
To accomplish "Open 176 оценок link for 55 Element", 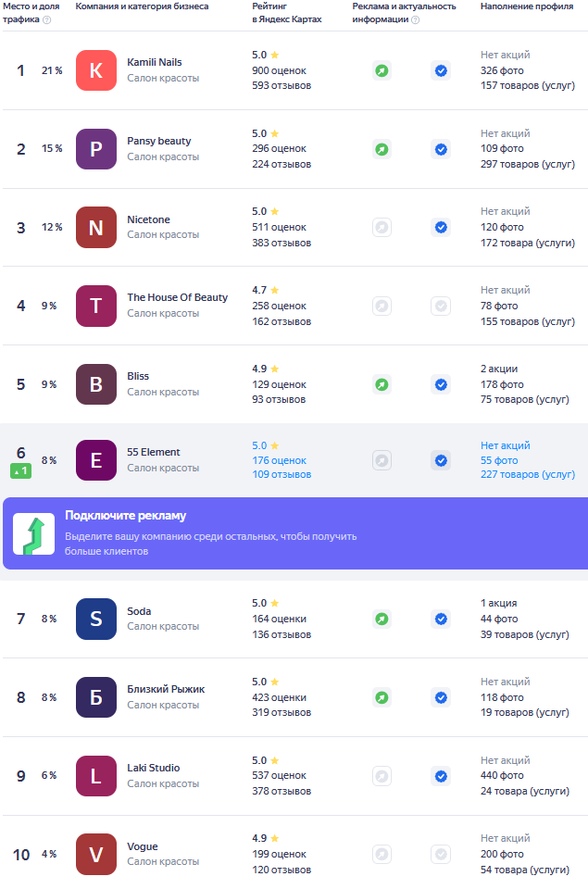I will 279,460.
